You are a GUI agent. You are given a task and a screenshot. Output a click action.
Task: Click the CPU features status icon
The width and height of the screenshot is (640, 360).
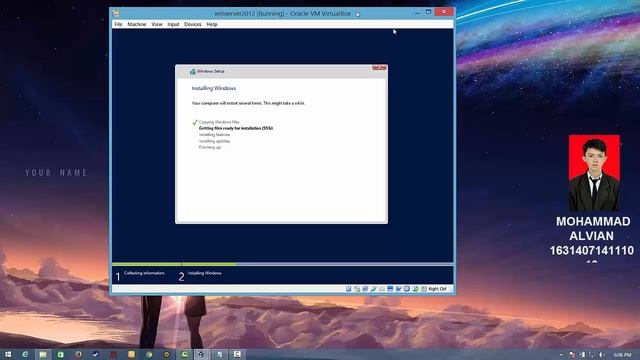point(407,289)
